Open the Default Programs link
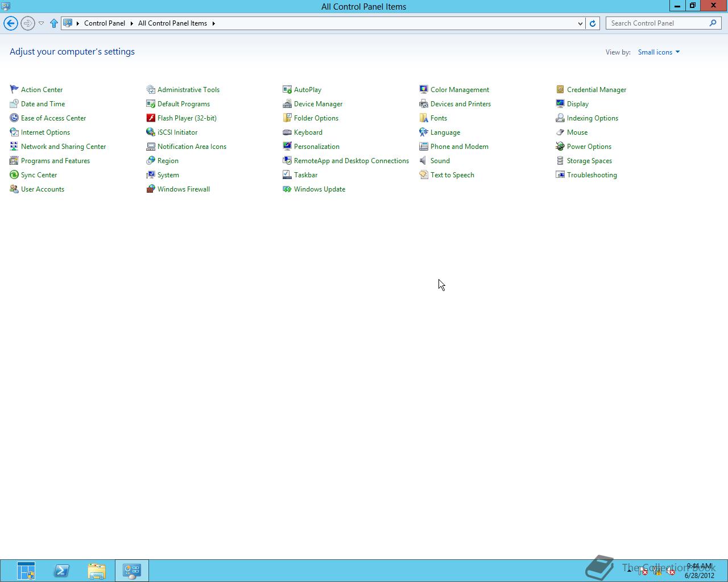This screenshot has width=728, height=582. pyautogui.click(x=184, y=103)
